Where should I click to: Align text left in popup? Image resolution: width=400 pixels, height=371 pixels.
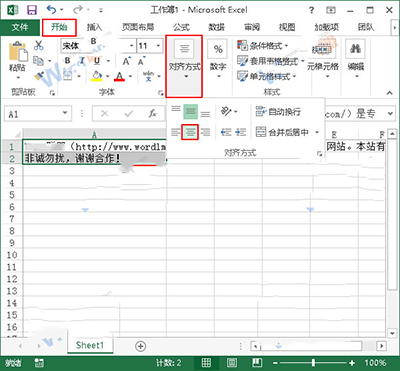[176, 132]
